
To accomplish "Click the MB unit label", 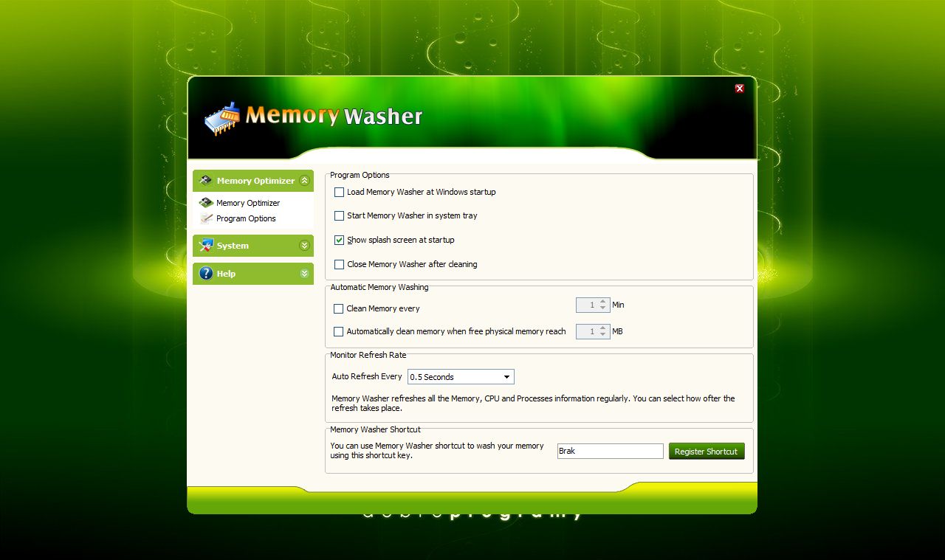I will point(617,331).
